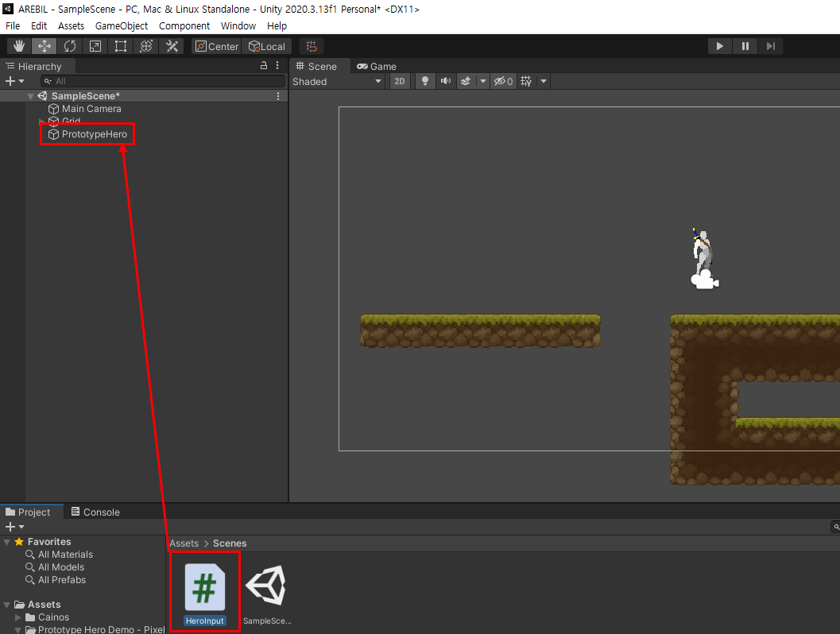The width and height of the screenshot is (840, 634).
Task: Select the Scale tool
Action: tap(95, 46)
